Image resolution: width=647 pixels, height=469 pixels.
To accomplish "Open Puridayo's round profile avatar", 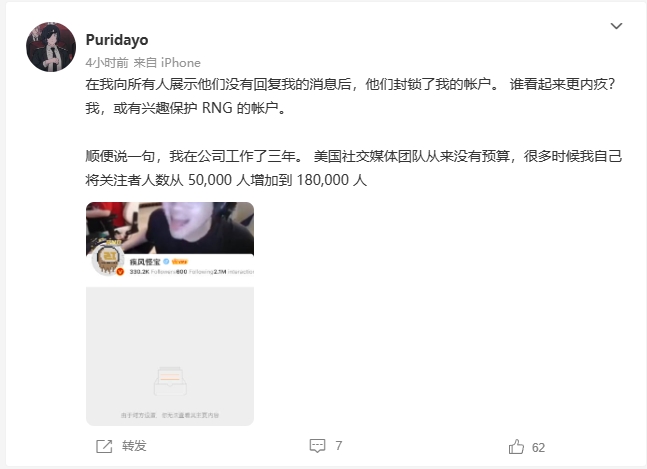I will 51,47.
